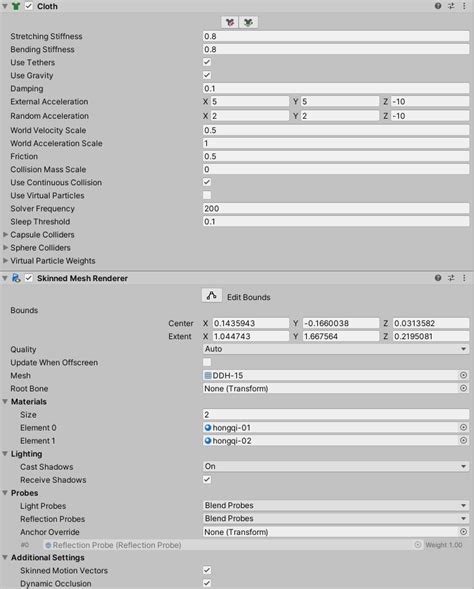Open the Cast Shadows dropdown
Screen dimensions: 474x589
point(336,467)
